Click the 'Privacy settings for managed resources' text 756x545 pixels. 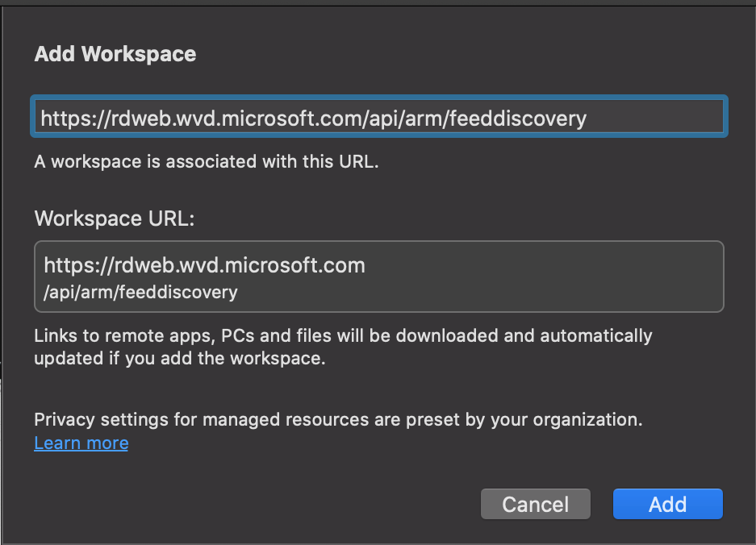[x=338, y=419]
